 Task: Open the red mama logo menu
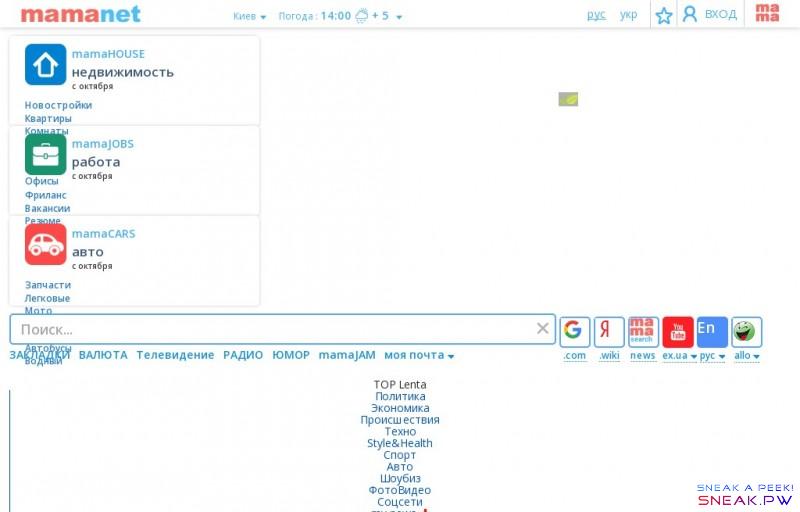pos(767,13)
